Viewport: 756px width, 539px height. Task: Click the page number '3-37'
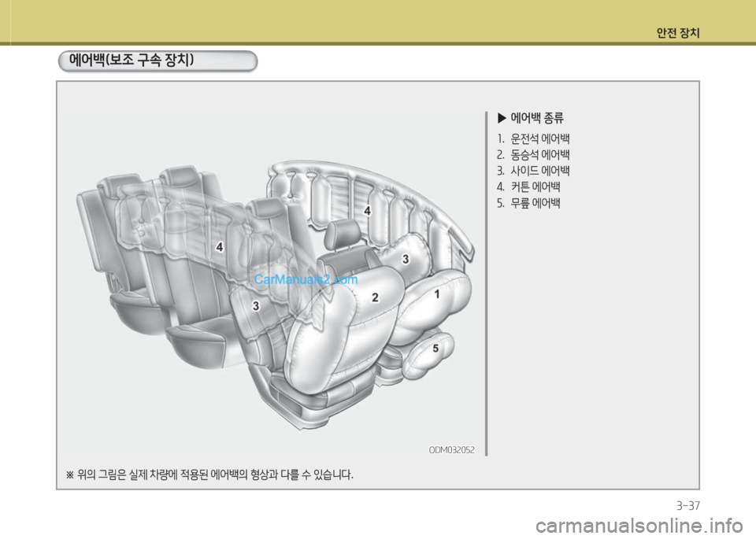coord(688,506)
